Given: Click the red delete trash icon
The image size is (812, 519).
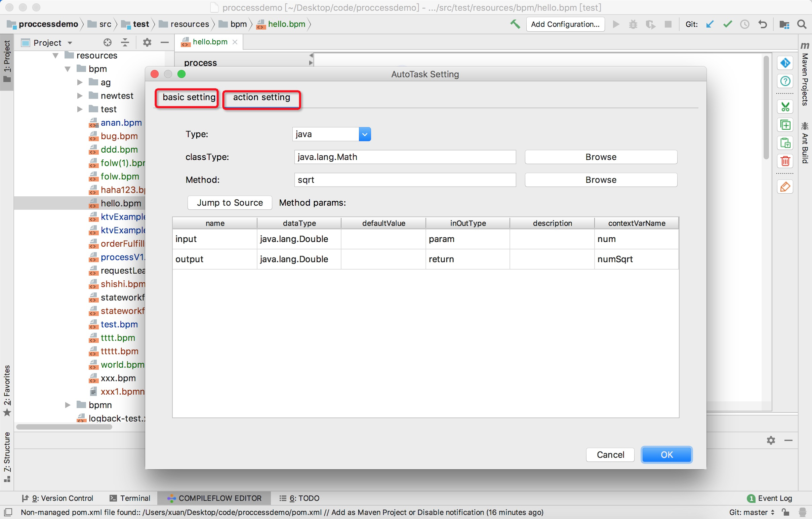Looking at the screenshot, I should 785,161.
